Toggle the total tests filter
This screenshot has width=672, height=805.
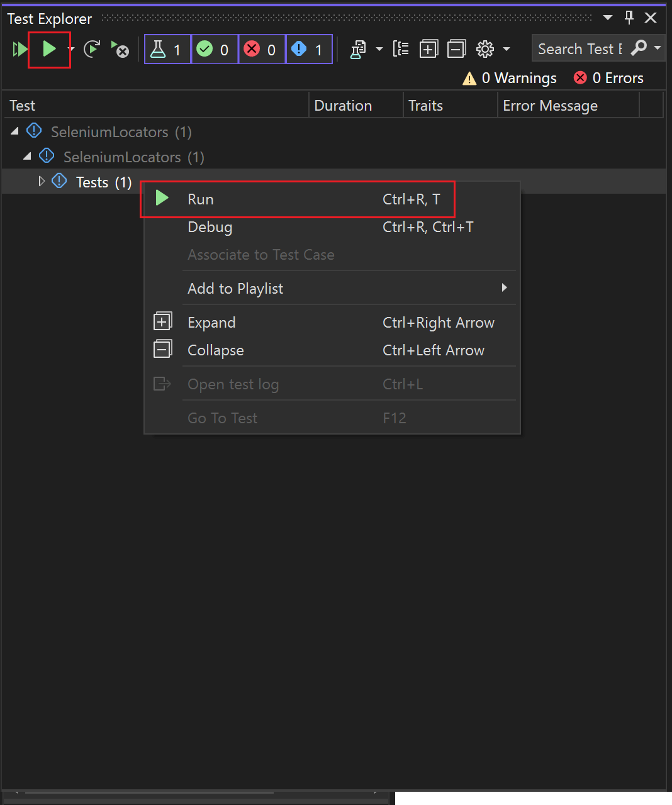tap(167, 49)
